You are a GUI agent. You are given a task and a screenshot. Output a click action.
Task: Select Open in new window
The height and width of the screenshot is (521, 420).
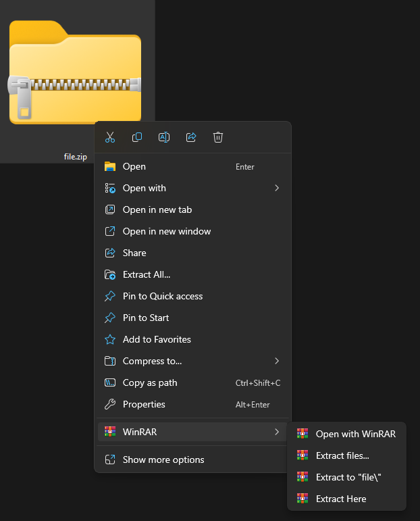pyautogui.click(x=167, y=231)
